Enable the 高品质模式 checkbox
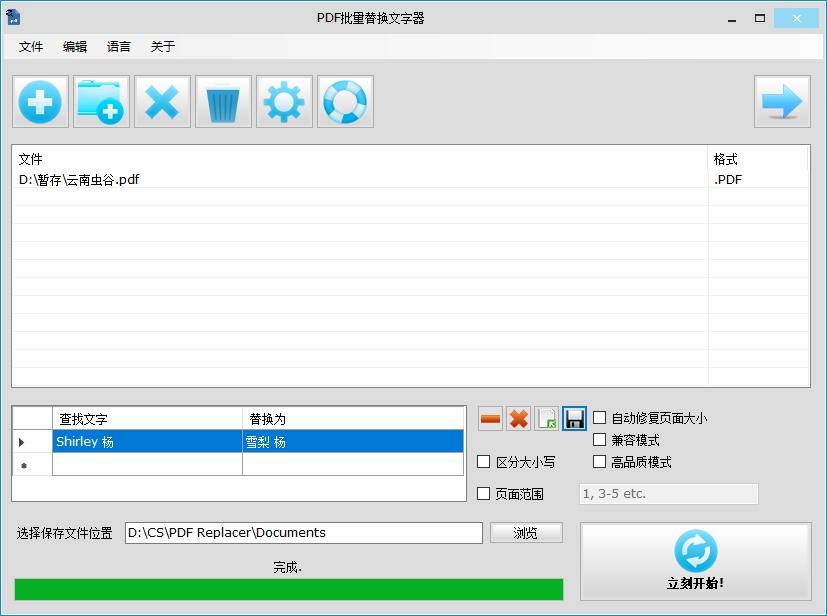827x616 pixels. 600,462
